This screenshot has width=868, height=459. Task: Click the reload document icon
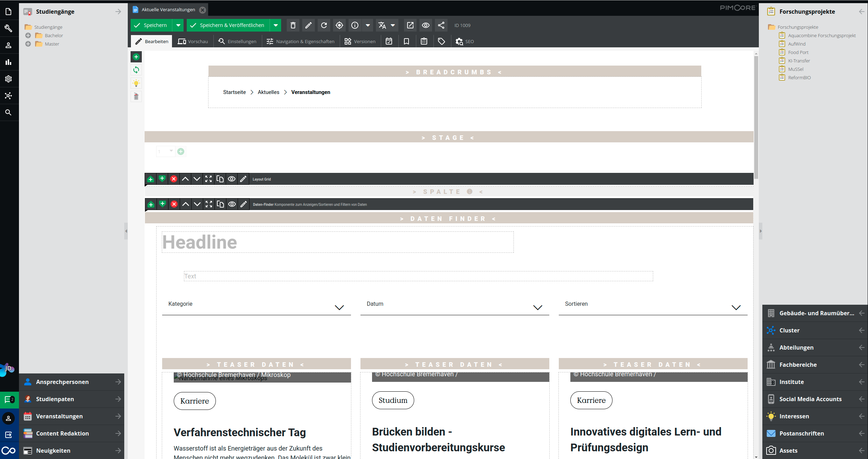click(324, 25)
